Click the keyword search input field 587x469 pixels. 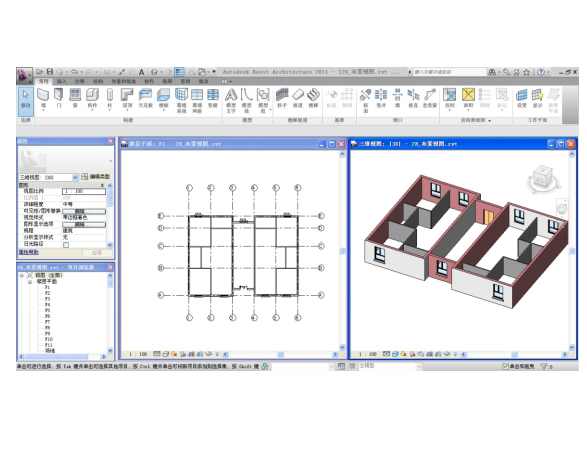click(449, 71)
